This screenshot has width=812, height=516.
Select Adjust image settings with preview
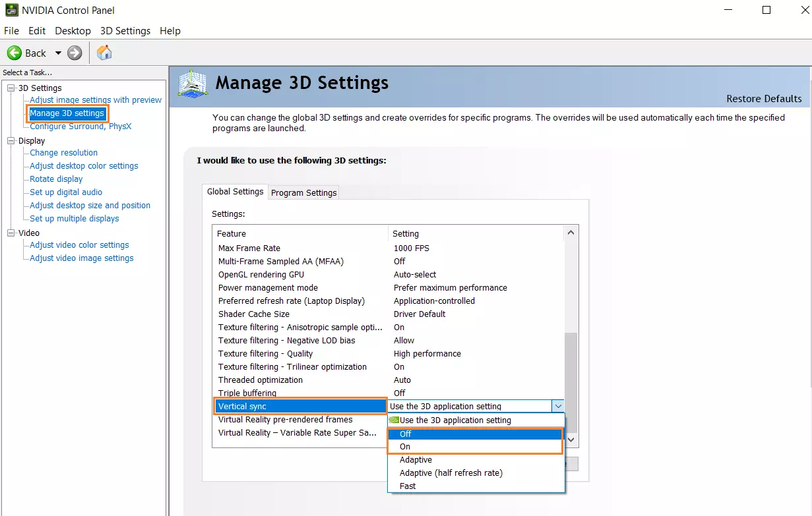[x=95, y=100]
